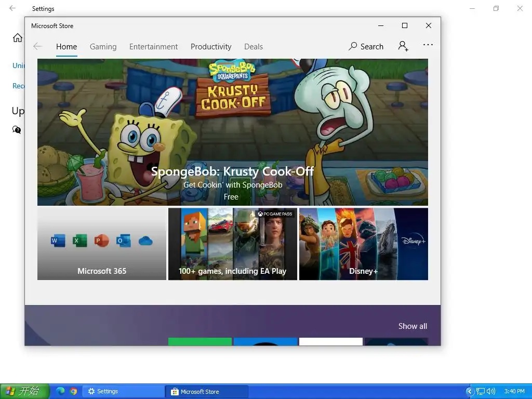The image size is (532, 399).
Task: Restore down the Settings window
Action: point(496,8)
